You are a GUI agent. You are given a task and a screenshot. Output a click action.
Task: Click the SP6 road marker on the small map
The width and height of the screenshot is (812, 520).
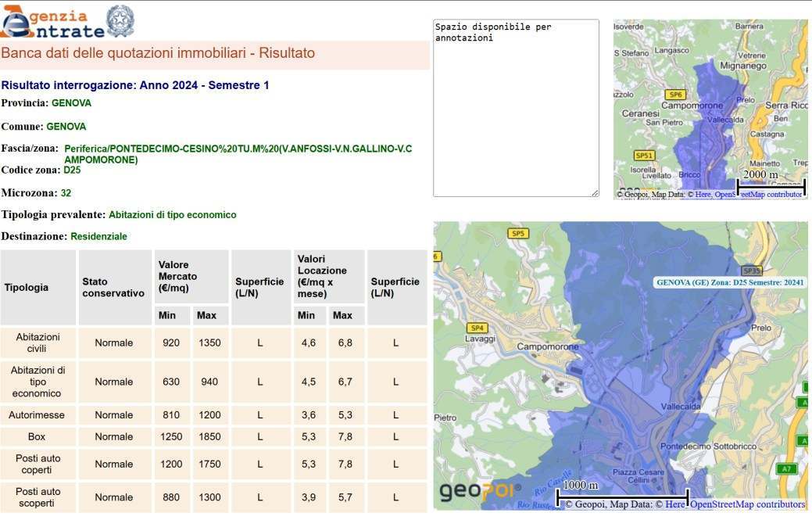(x=677, y=94)
